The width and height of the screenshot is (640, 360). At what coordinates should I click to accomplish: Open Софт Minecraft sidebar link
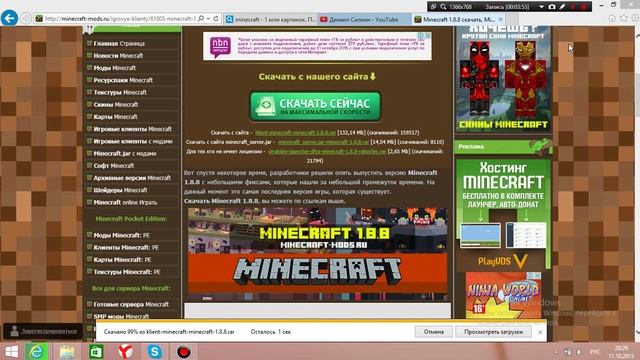point(113,166)
